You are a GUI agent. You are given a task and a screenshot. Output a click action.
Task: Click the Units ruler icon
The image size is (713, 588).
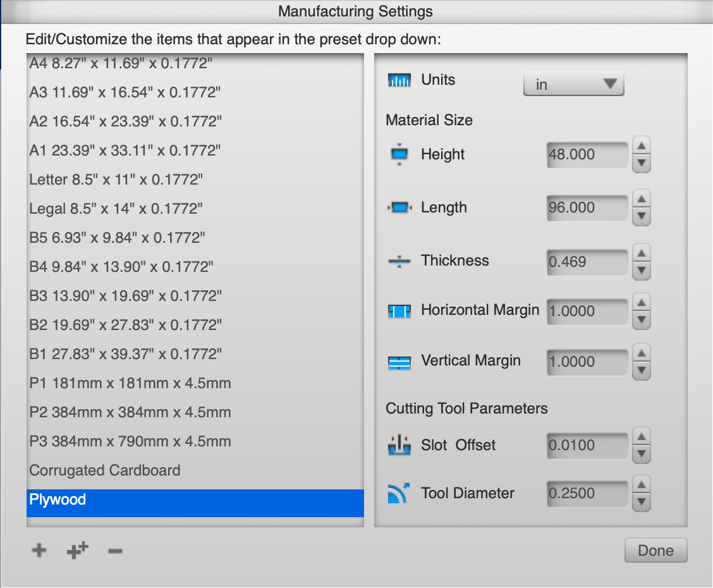click(399, 80)
